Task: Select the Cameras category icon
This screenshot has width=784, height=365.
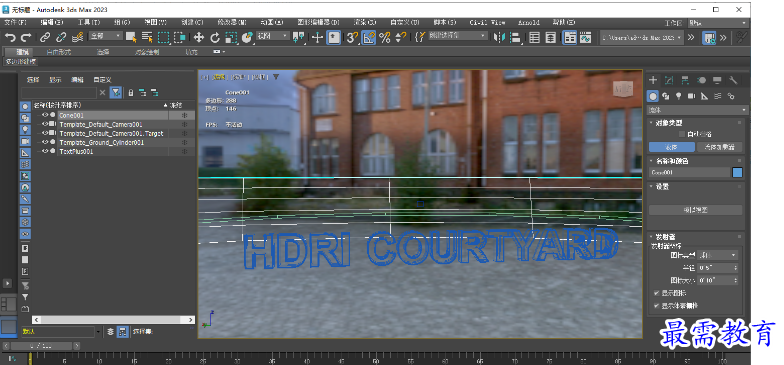Action: pos(692,96)
